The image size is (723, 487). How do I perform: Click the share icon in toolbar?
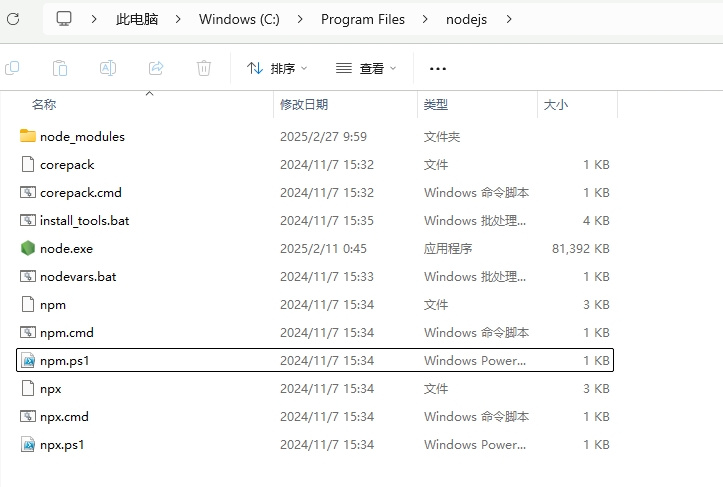156,68
